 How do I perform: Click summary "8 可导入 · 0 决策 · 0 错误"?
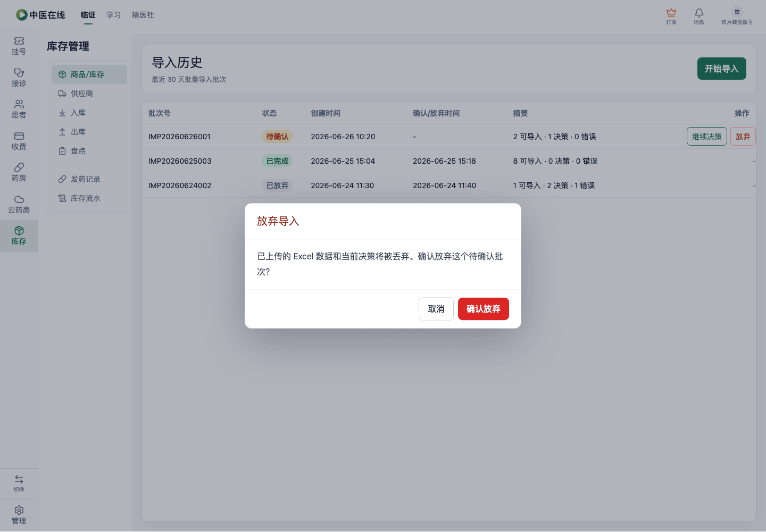(555, 161)
